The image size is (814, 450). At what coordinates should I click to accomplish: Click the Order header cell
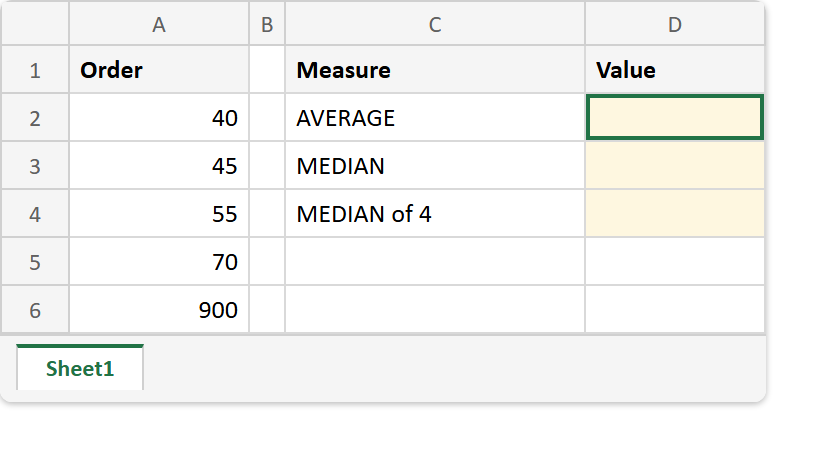click(159, 70)
